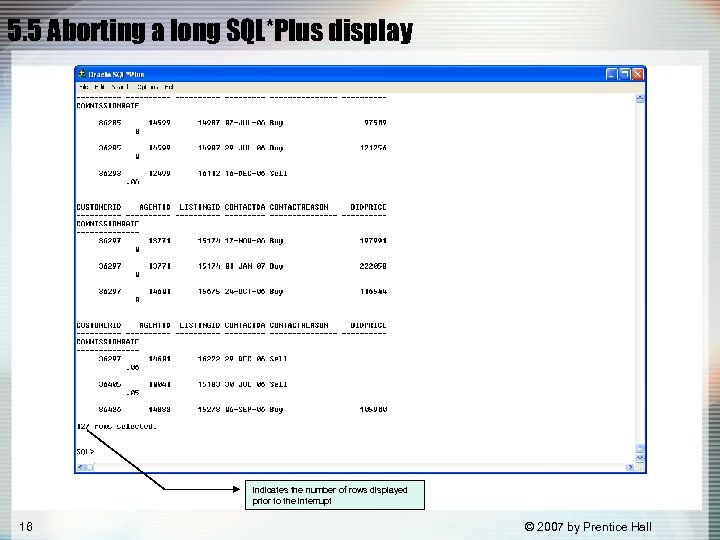Click the SQL> prompt line
This screenshot has height=540, width=720.
pos(85,452)
